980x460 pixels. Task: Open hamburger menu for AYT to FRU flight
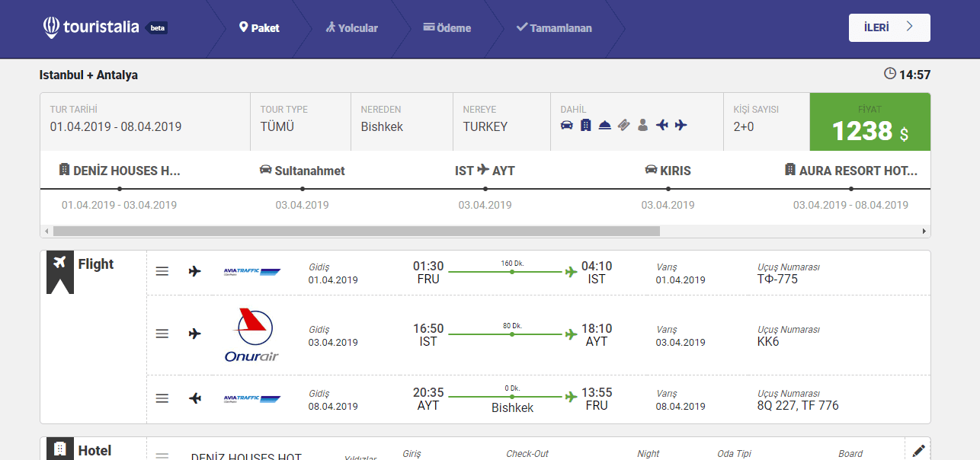coord(162,398)
